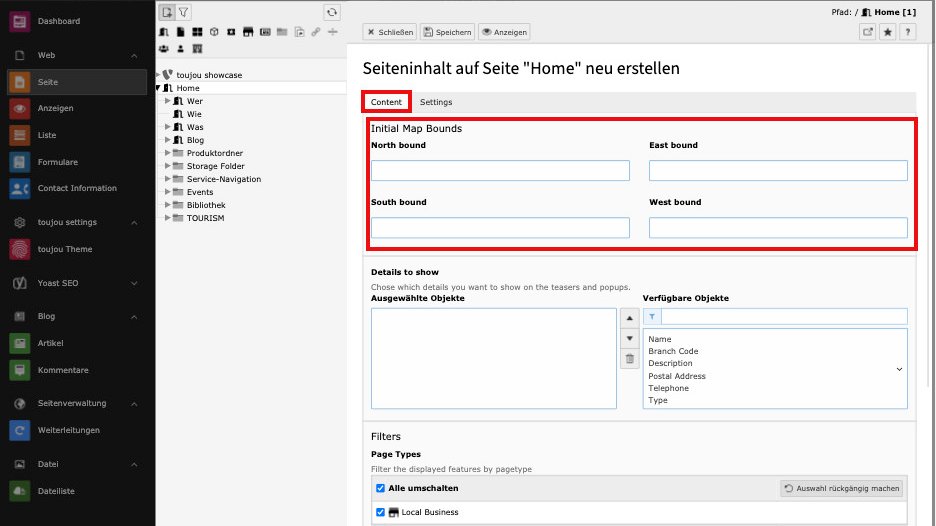Open the Weiterleitungen module in sidebar
The image size is (936, 526).
[68, 430]
